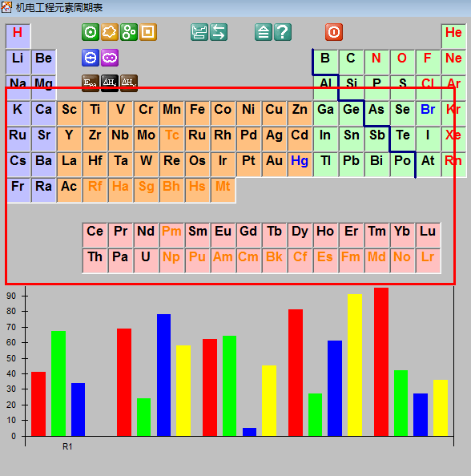The width and height of the screenshot is (471, 476).
Task: Click the purple linked-rings bond icon
Action: (x=110, y=58)
